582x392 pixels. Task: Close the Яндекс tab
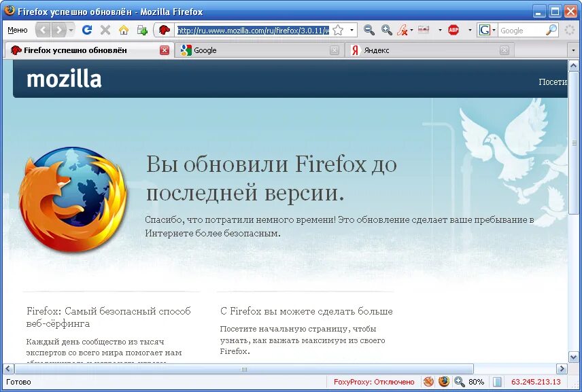504,50
